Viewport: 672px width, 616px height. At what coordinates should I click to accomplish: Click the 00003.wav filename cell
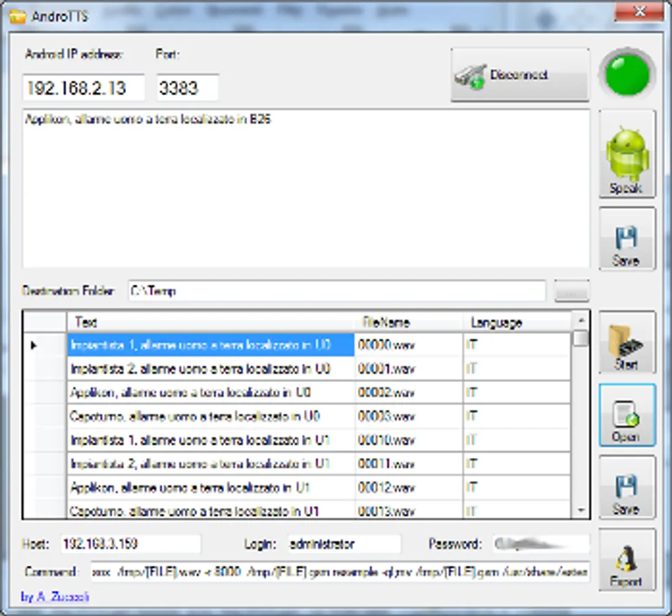409,416
